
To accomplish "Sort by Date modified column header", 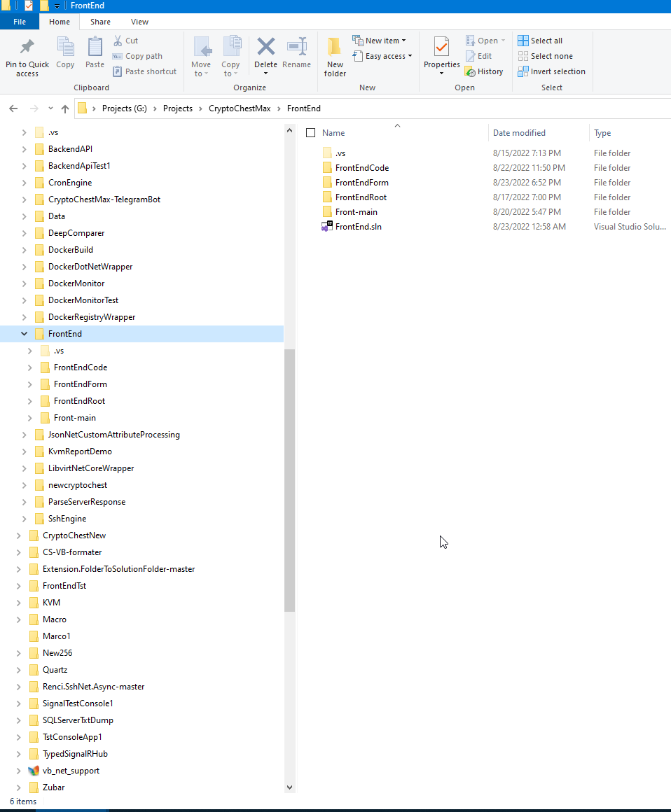I will pos(519,132).
